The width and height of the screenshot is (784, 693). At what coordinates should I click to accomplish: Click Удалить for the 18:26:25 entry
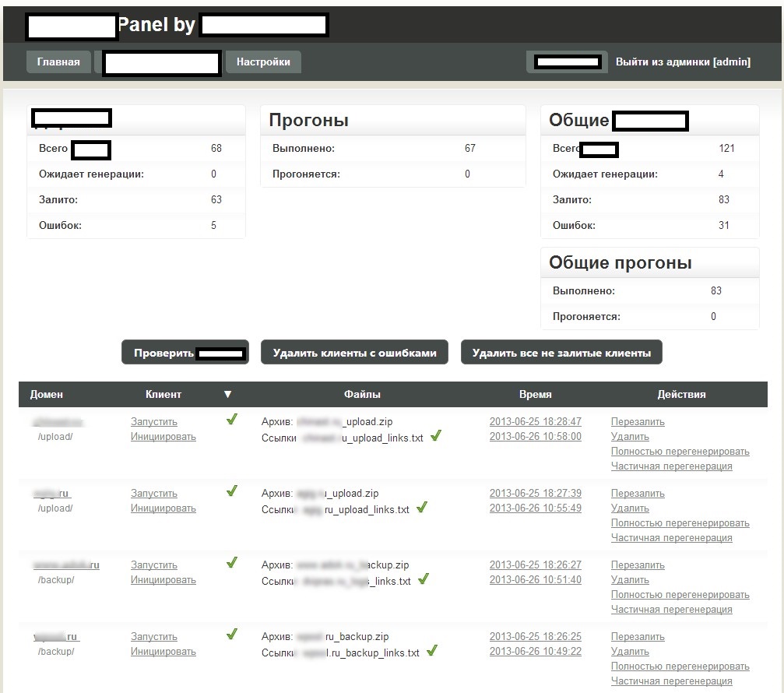tap(630, 652)
